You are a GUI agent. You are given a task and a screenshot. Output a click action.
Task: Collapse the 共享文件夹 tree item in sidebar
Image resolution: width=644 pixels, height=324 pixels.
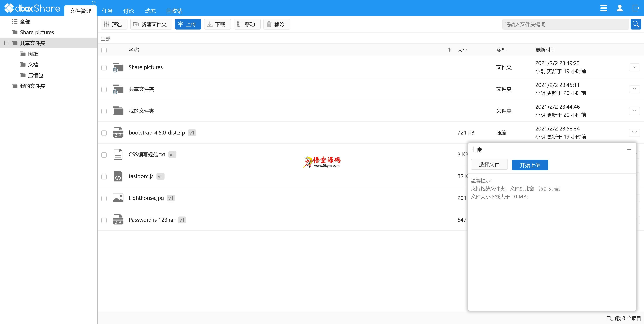coord(6,43)
